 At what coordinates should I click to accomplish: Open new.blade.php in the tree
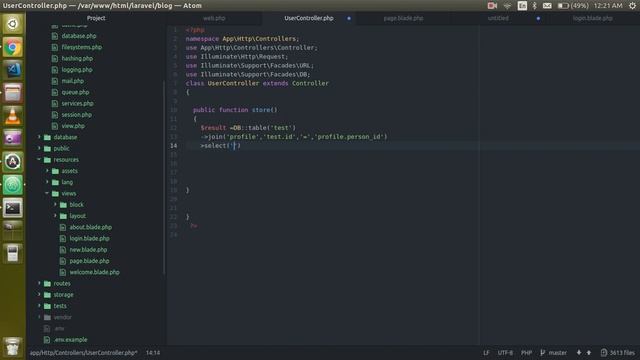(x=88, y=250)
